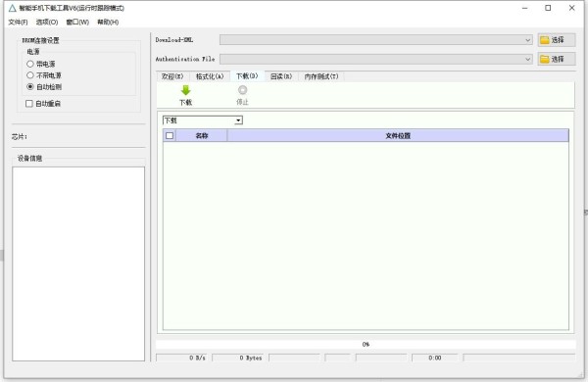Click the 芯片 label
Image resolution: width=588 pixels, height=382 pixels.
(x=20, y=137)
